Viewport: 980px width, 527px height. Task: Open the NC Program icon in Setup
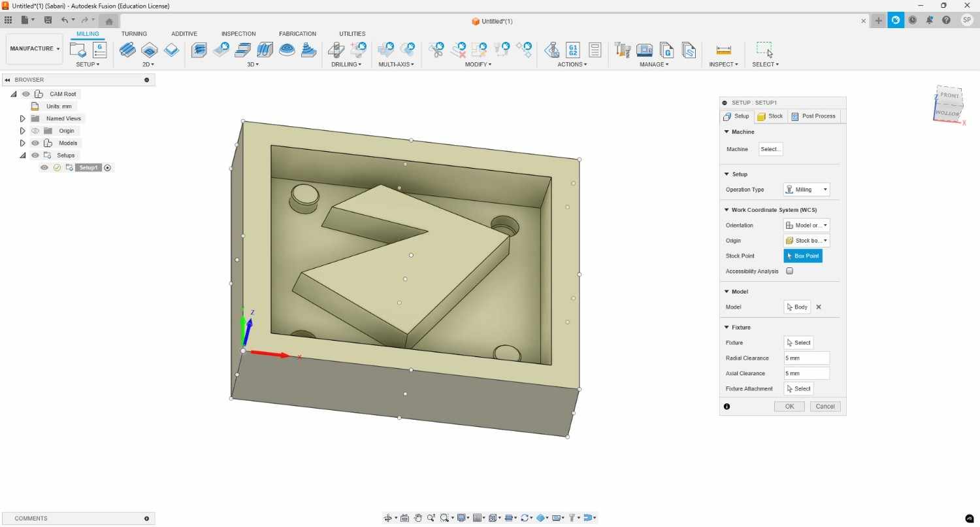tap(99, 50)
